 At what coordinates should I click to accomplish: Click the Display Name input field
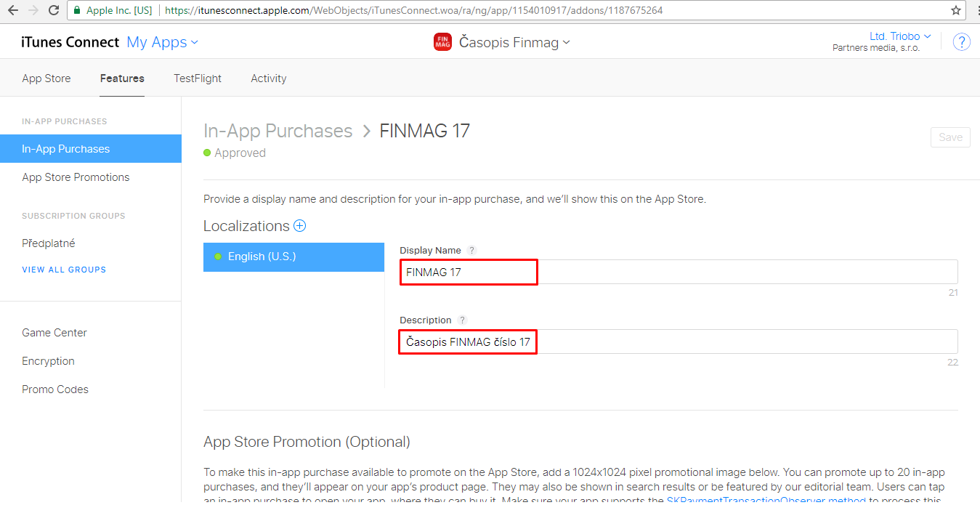(x=679, y=272)
